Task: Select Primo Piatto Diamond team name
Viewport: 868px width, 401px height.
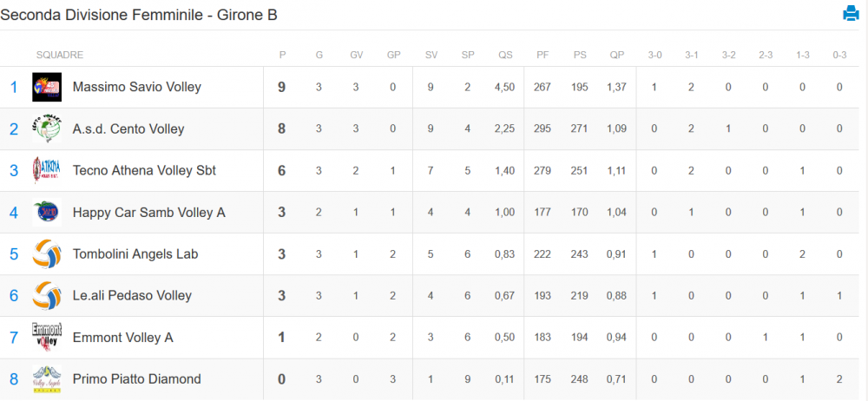Action: click(137, 379)
